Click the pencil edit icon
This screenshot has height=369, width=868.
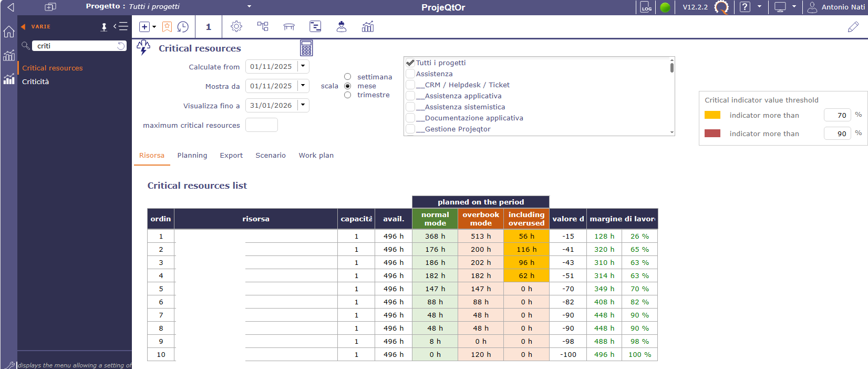(853, 27)
